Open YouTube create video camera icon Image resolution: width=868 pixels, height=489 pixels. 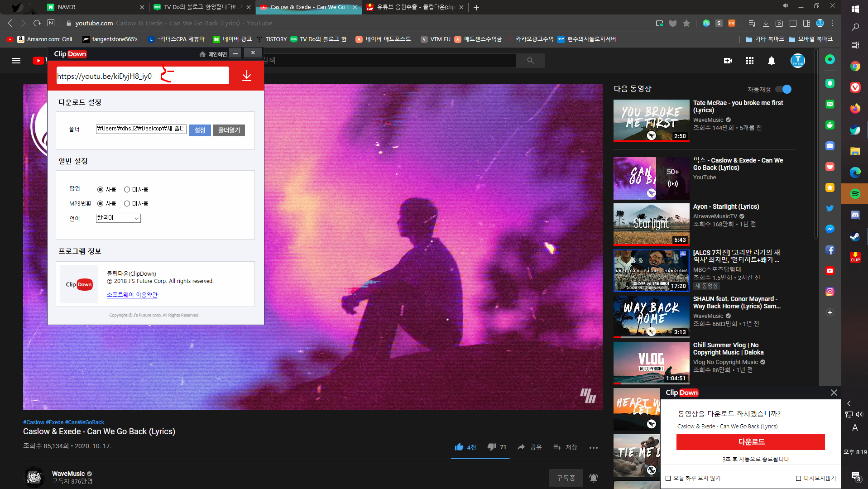728,61
